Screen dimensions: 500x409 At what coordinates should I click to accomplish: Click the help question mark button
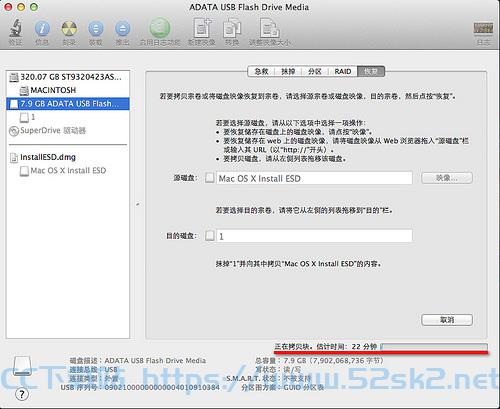tap(22, 394)
